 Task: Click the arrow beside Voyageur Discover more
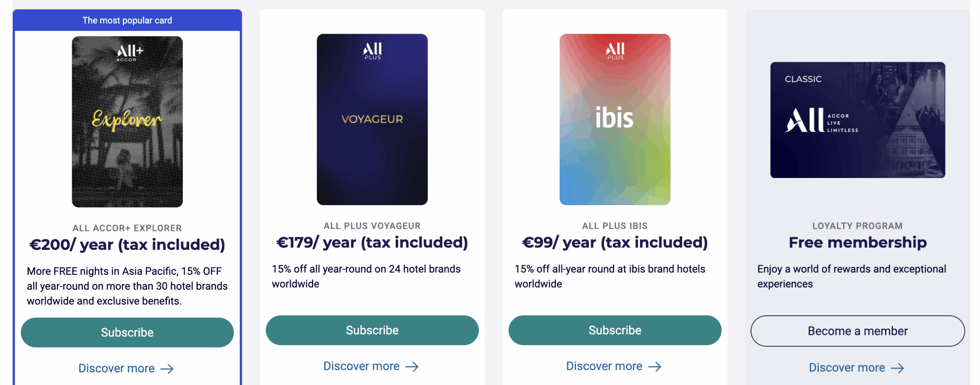point(413,366)
